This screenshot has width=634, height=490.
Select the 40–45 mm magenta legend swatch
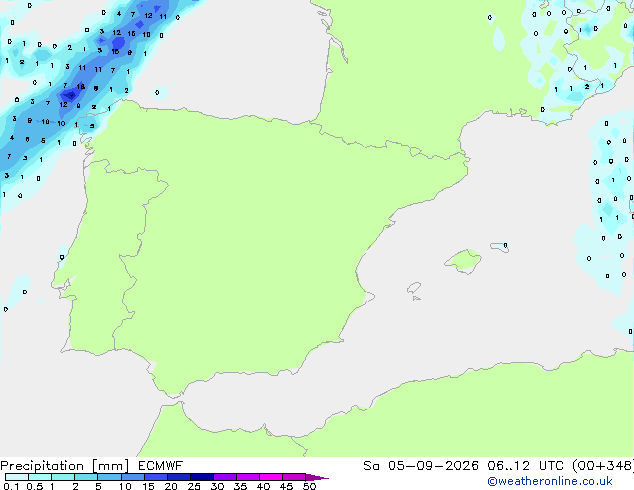tap(271, 477)
